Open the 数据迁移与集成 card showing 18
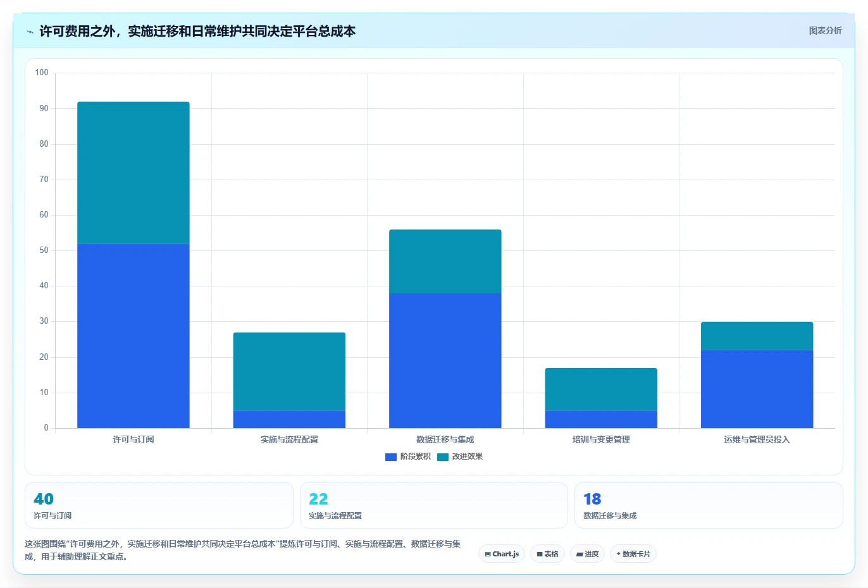 point(709,505)
